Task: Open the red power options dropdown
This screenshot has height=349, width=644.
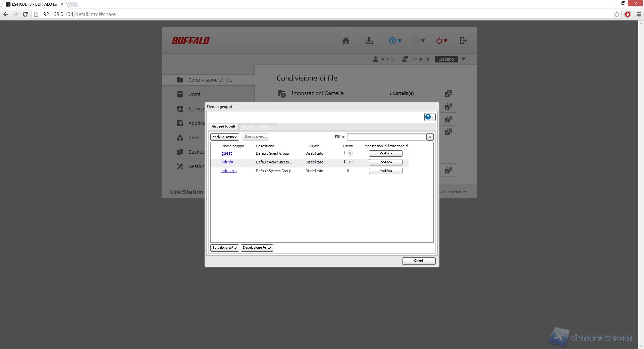Action: (441, 41)
